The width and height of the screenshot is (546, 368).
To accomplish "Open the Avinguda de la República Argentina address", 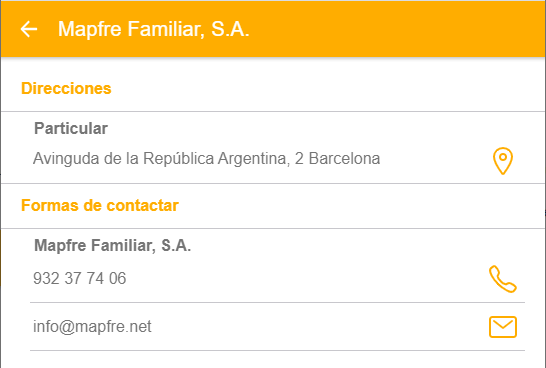I will point(206,159).
